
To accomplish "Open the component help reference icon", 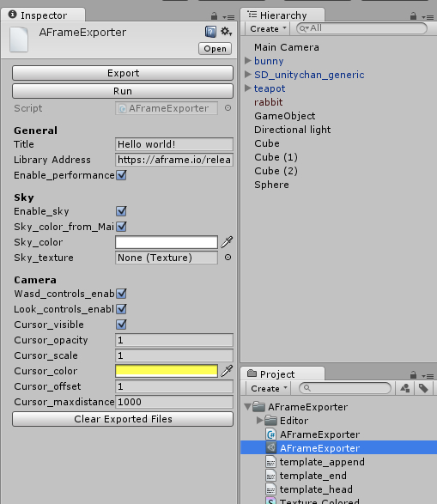I will coord(210,32).
